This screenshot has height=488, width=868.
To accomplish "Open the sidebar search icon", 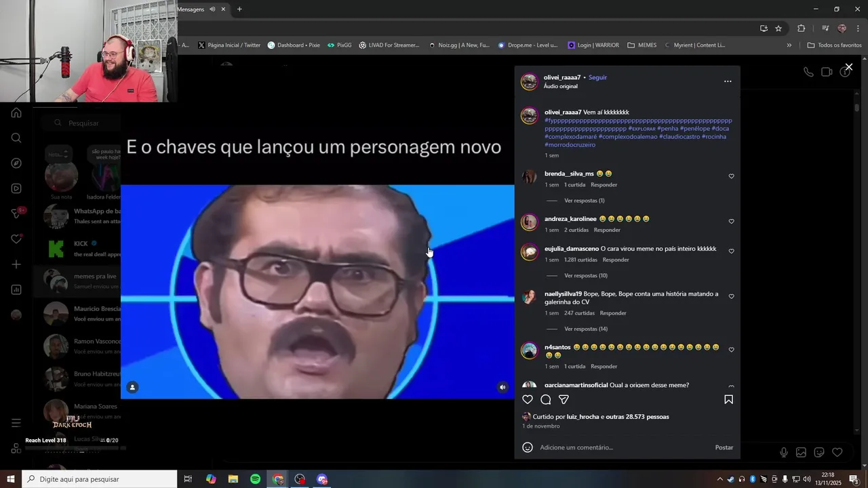I will click(x=16, y=138).
